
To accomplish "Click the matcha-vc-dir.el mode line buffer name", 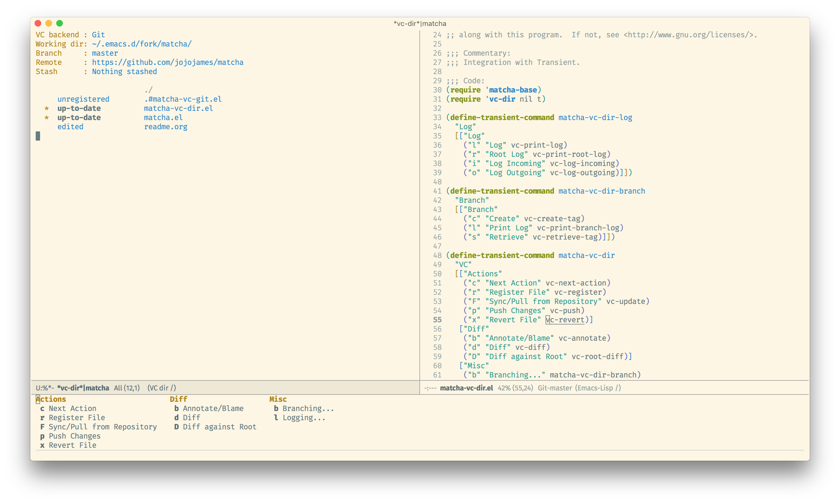I will [466, 388].
